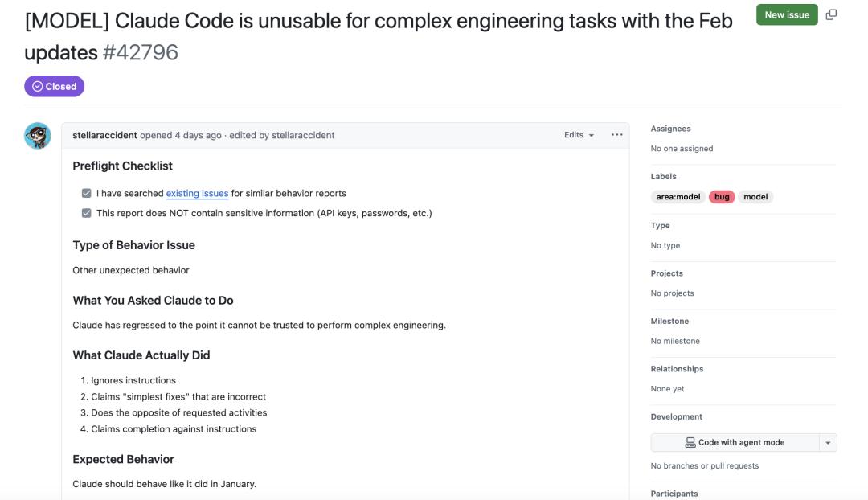Select the red bug label
The image size is (868, 500).
pos(722,197)
